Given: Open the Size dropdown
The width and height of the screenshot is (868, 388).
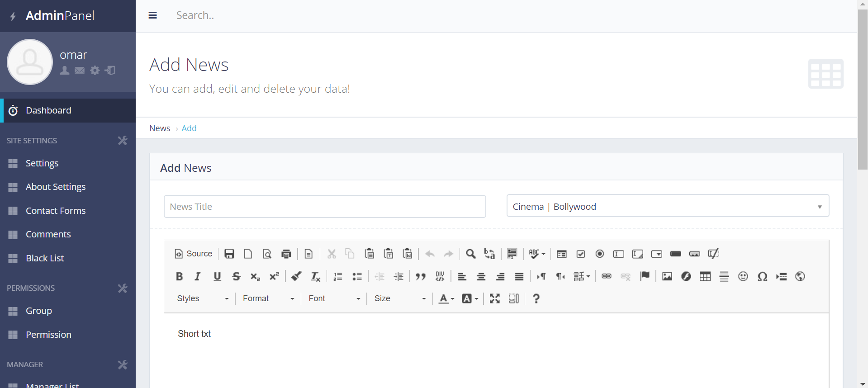Looking at the screenshot, I should click(x=400, y=298).
